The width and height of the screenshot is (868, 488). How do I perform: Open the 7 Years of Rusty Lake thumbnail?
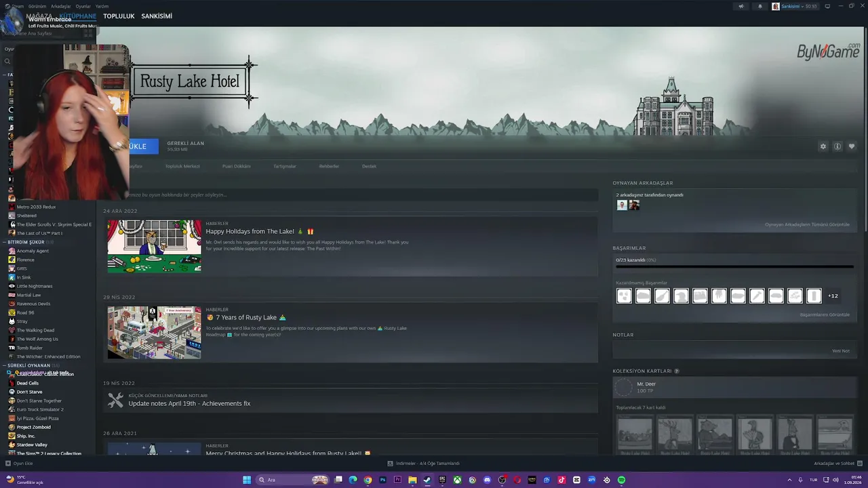tap(154, 332)
